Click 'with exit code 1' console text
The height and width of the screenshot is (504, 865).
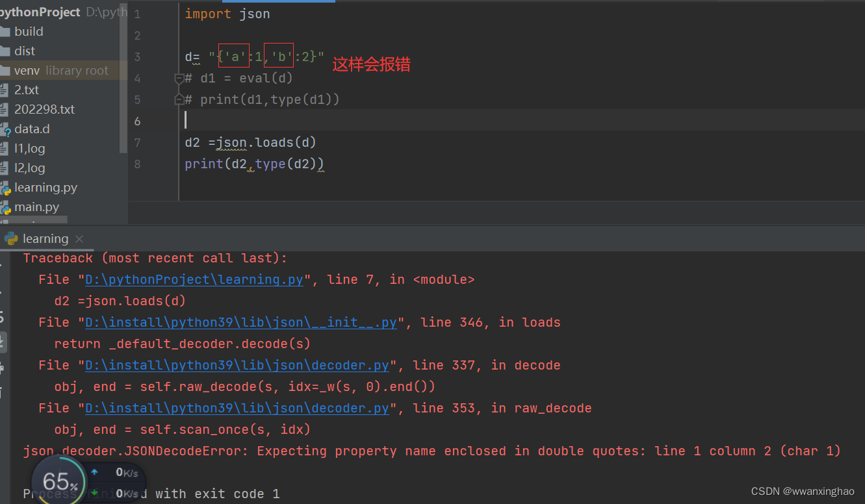coord(218,494)
